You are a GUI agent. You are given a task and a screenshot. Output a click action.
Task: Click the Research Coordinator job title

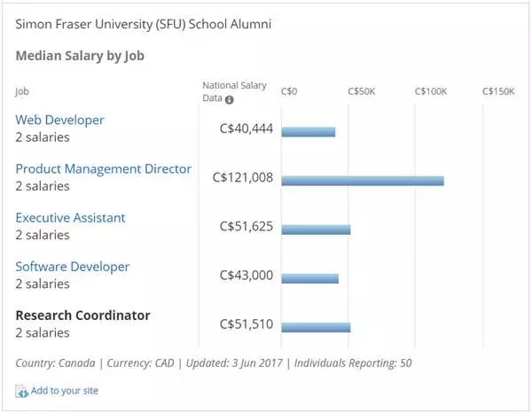click(x=82, y=316)
